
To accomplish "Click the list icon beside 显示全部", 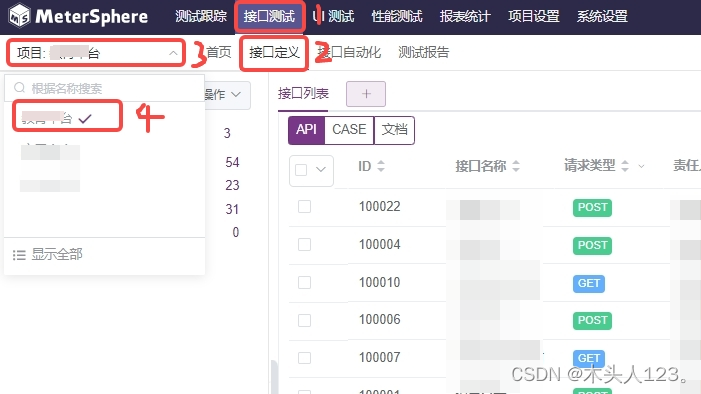I will (x=19, y=255).
